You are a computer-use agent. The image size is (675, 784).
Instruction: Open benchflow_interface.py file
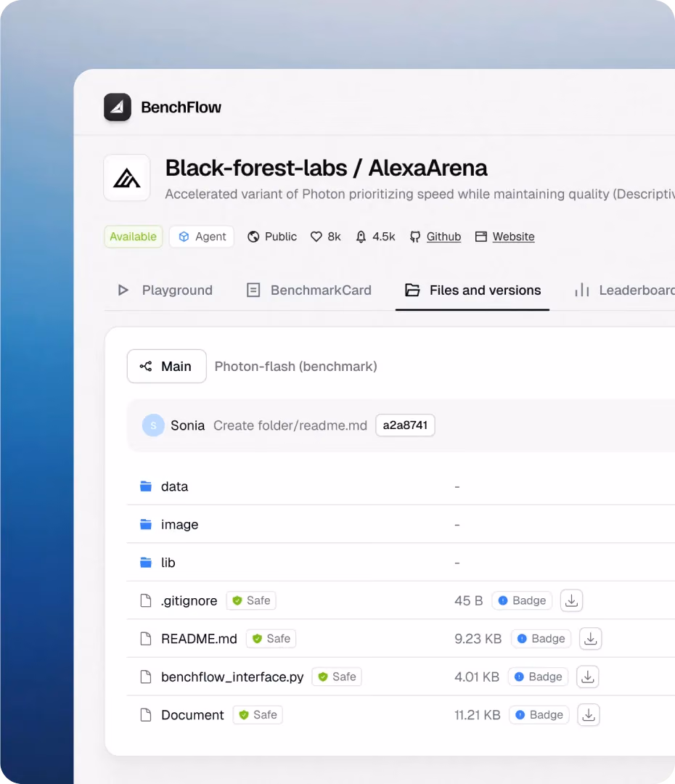tap(232, 677)
